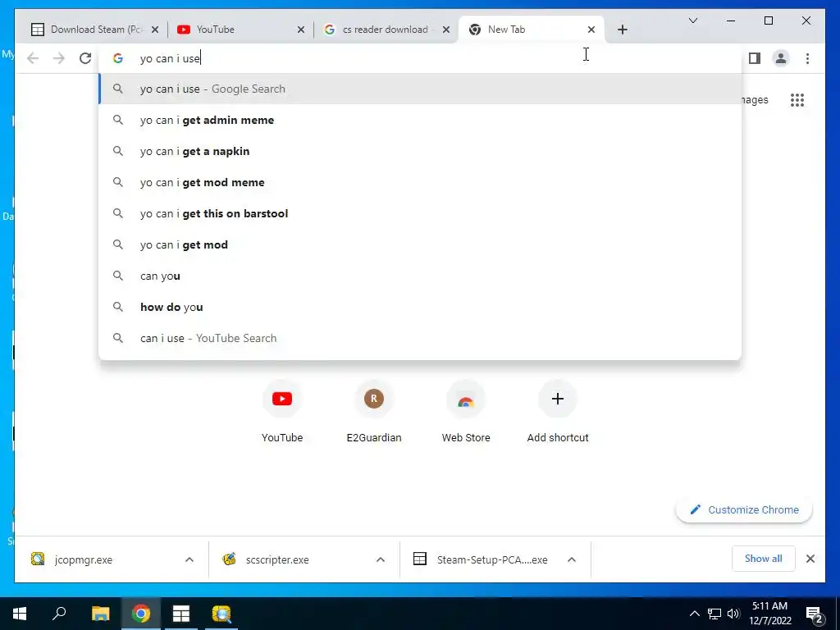Open File Explorer from the taskbar

coord(100,614)
